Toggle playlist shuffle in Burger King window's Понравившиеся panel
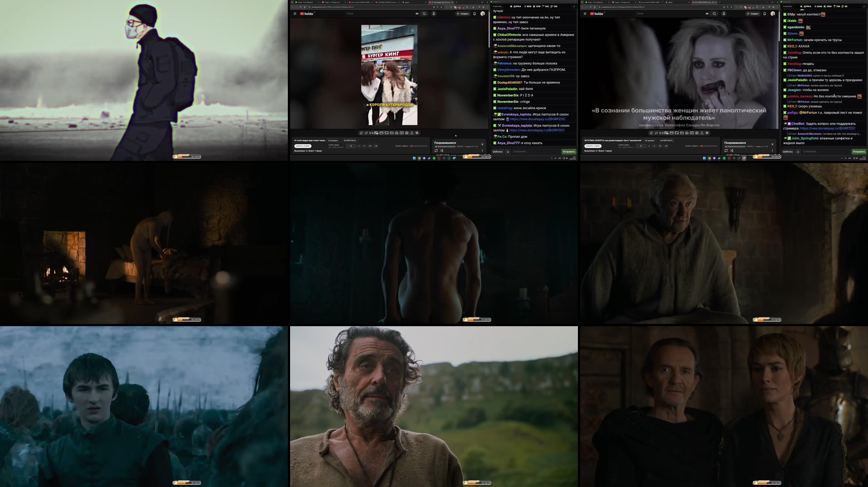 coord(441,150)
